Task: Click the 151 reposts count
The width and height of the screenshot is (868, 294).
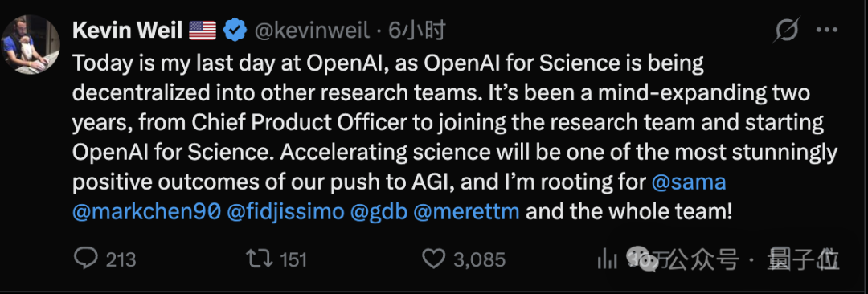Action: [x=293, y=259]
